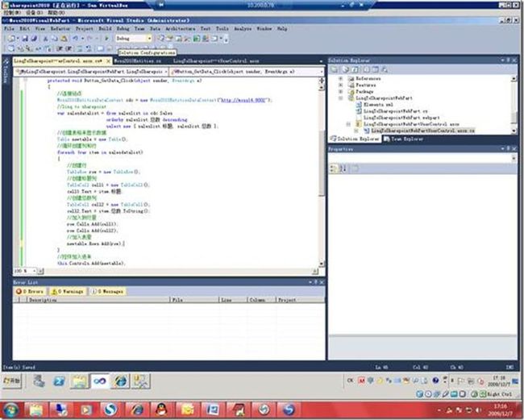Open the Debug menu
Image resolution: width=524 pixels, height=420 pixels.
[x=123, y=29]
